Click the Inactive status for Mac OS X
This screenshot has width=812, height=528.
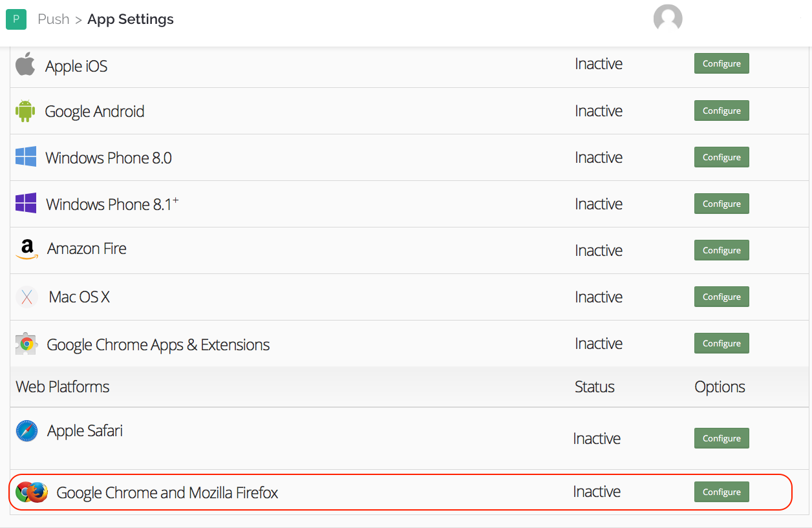(x=598, y=297)
